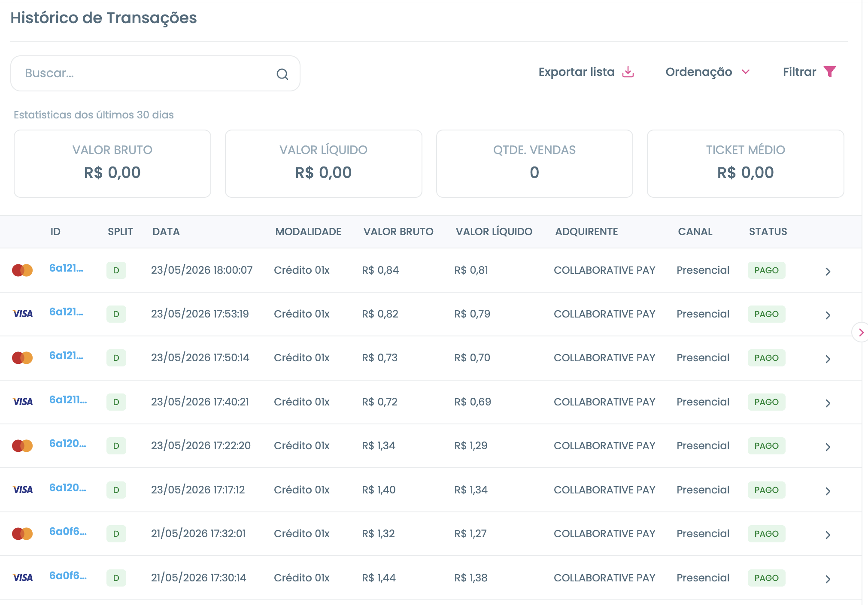This screenshot has width=868, height=605.
Task: Click the STATUS column header
Action: 768,232
